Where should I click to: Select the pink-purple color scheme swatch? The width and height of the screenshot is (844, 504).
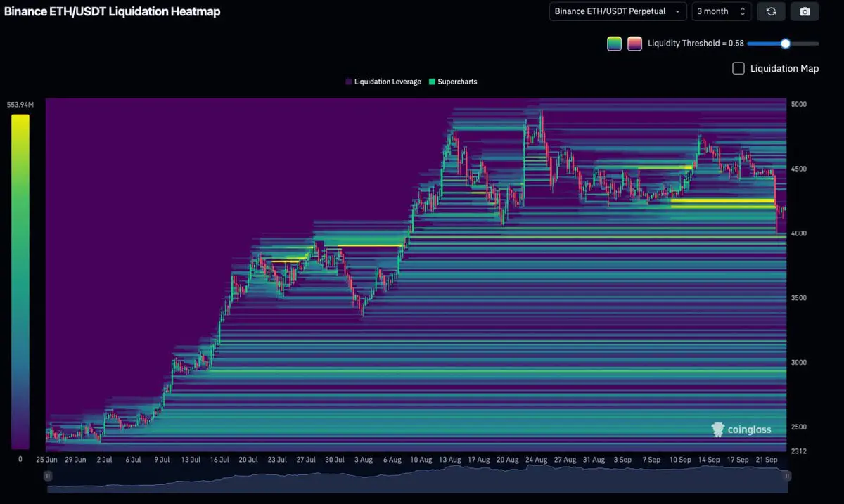point(634,44)
